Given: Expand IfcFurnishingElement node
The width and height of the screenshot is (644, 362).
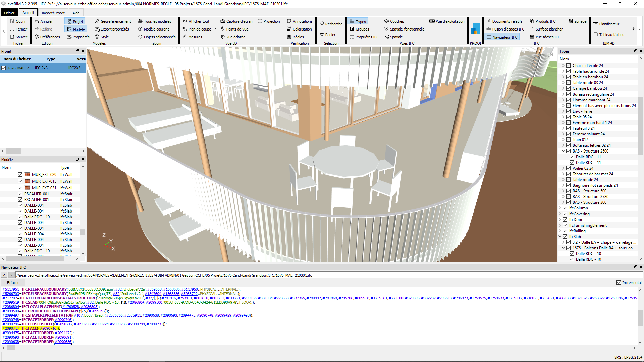Looking at the screenshot, I should [560, 225].
